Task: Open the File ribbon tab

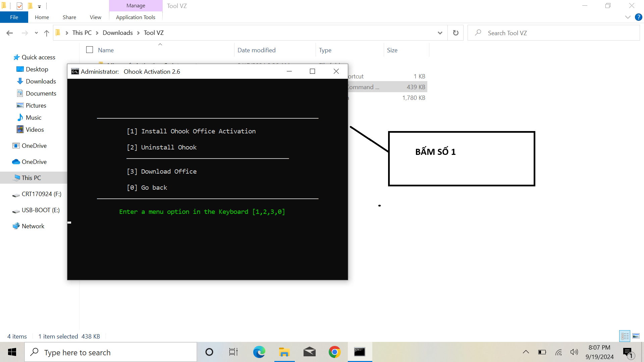Action: pos(14,17)
